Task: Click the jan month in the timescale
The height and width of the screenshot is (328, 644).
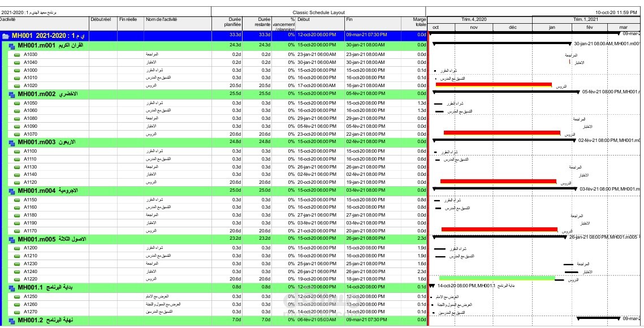Action: click(x=552, y=27)
